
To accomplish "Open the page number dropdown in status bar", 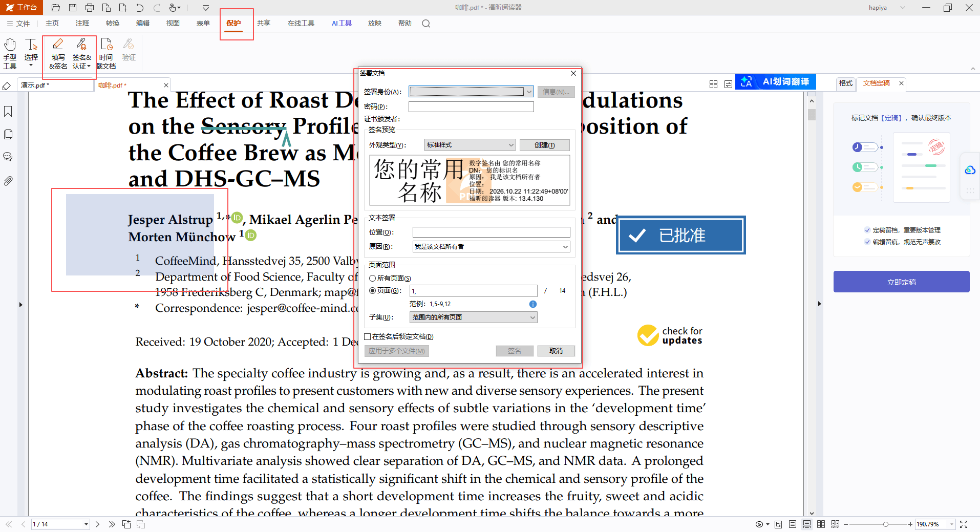I will 86,524.
